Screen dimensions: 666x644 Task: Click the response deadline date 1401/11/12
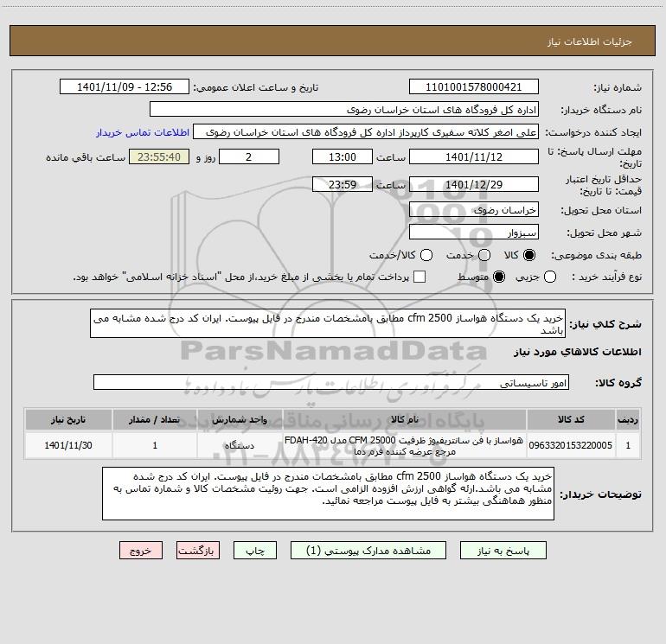click(474, 156)
